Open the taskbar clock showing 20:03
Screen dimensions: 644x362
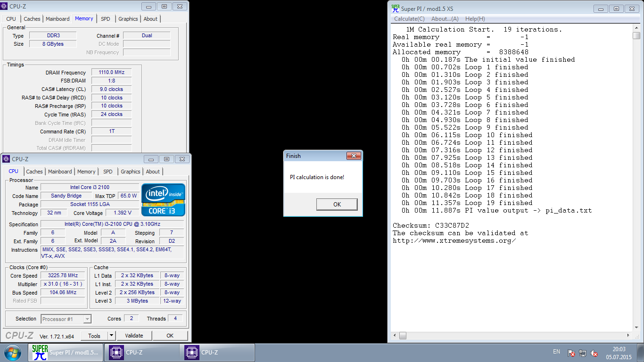tap(619, 353)
